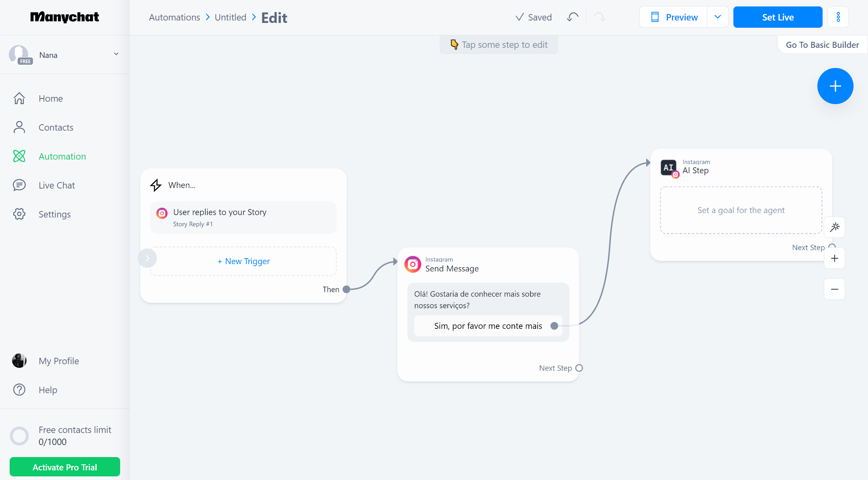Open Contacts from the sidebar
The image size is (868, 480).
tap(56, 127)
